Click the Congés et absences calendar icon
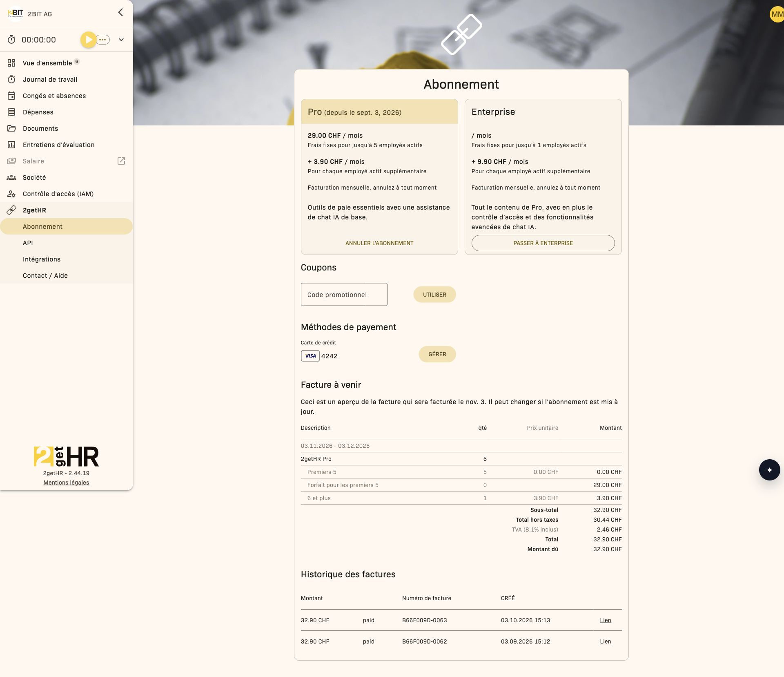 [x=11, y=96]
